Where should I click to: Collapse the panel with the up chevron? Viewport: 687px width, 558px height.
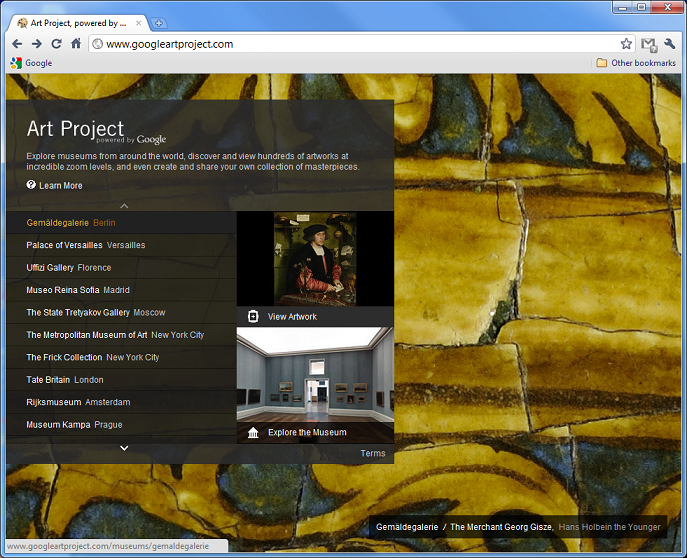[x=124, y=205]
